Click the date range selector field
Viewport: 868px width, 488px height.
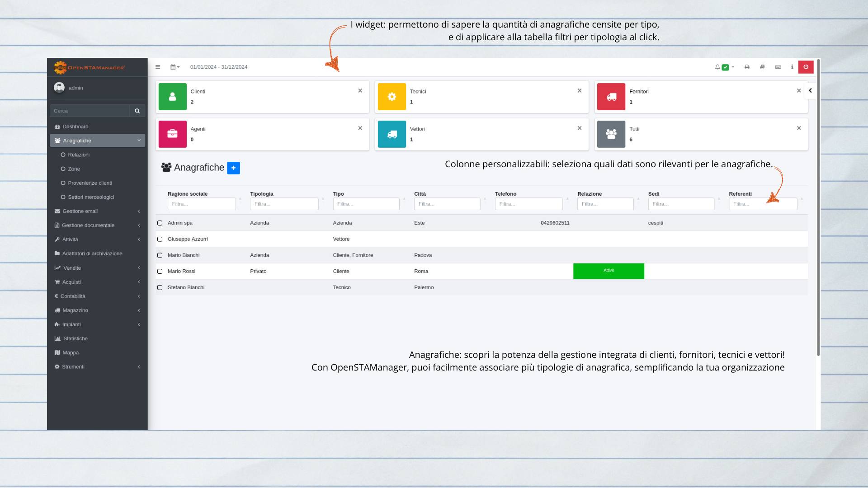217,67
